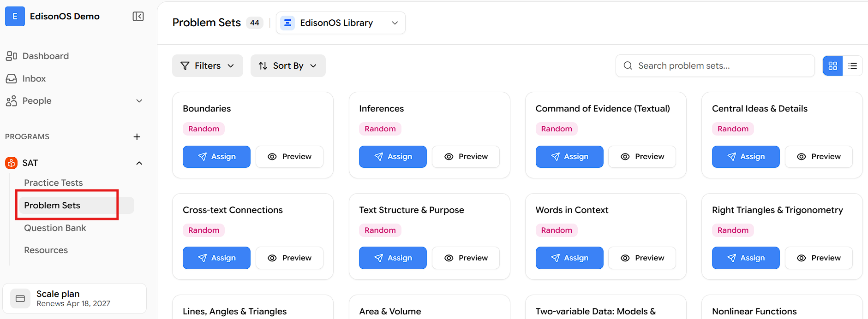Switch to list view
Image resolution: width=868 pixels, height=319 pixels.
pyautogui.click(x=853, y=66)
